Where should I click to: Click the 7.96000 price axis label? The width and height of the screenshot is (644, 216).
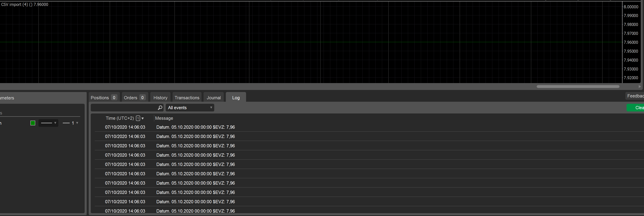(x=631, y=42)
